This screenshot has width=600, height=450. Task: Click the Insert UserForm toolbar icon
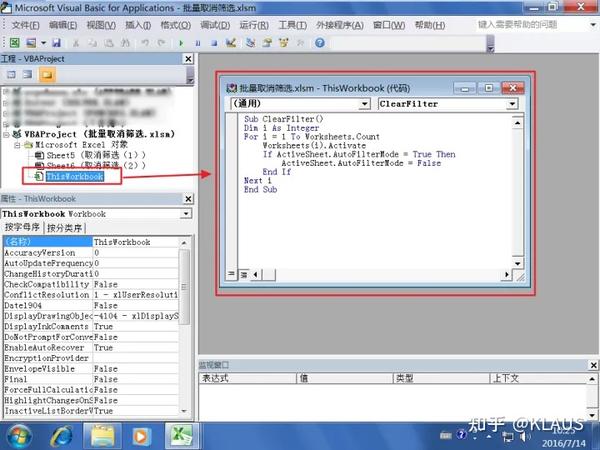[x=31, y=42]
